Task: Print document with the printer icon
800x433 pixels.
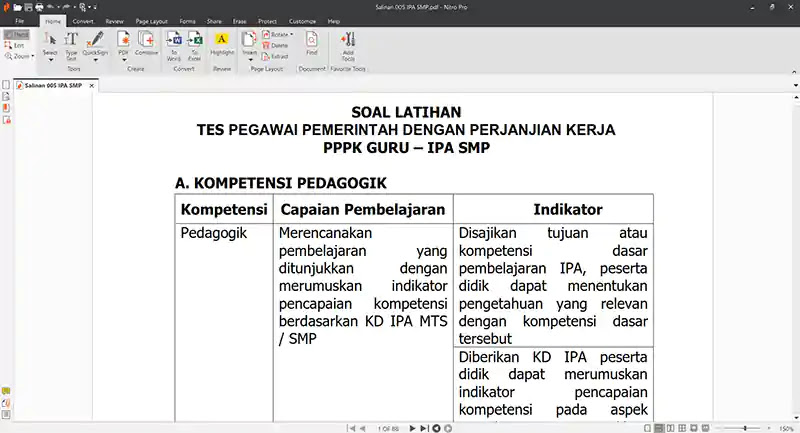Action: coord(39,8)
